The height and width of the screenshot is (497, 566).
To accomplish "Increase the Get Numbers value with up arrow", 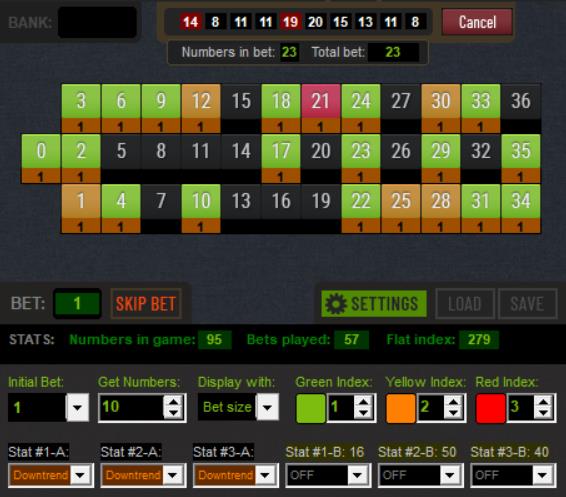I will (x=174, y=402).
